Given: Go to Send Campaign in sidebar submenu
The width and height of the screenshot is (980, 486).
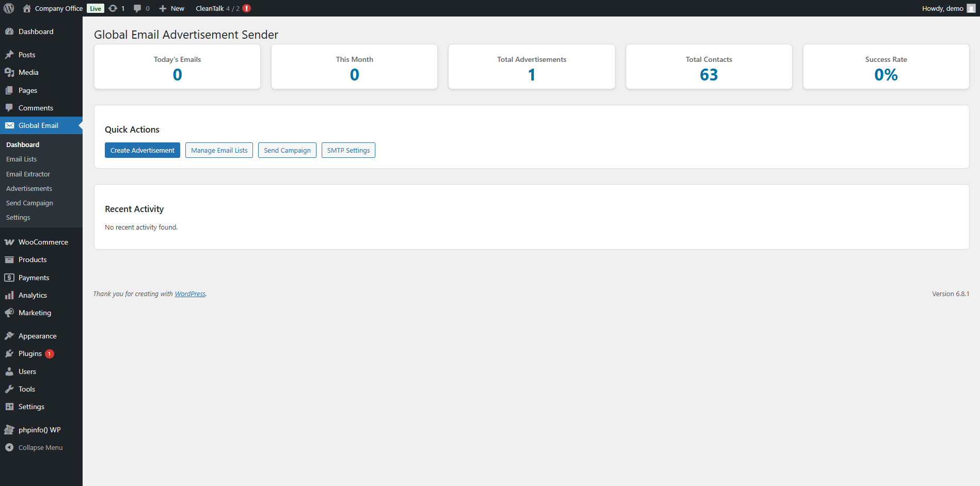Looking at the screenshot, I should coord(29,203).
